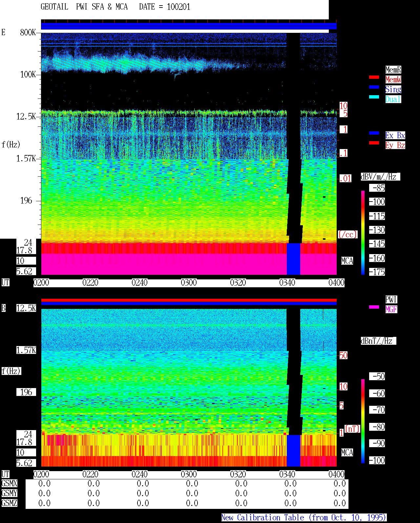This screenshot has height=523, width=420.
Task: Click the -145 color scale value
Action: click(x=377, y=244)
